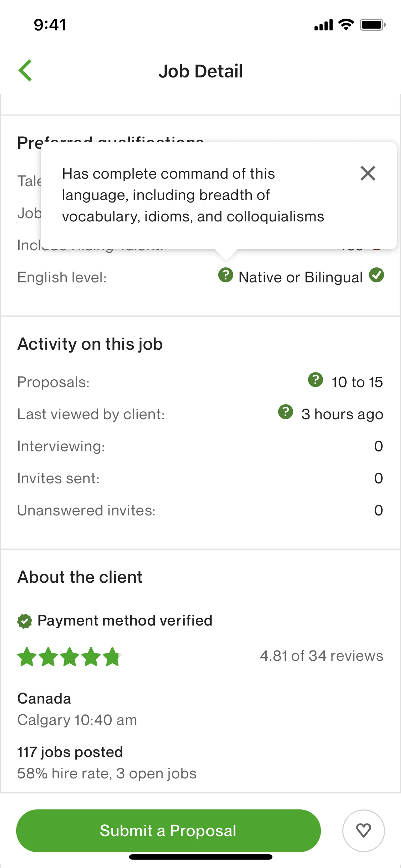Tap help icon for Last viewed by client
This screenshot has height=868, width=401.
tap(286, 412)
